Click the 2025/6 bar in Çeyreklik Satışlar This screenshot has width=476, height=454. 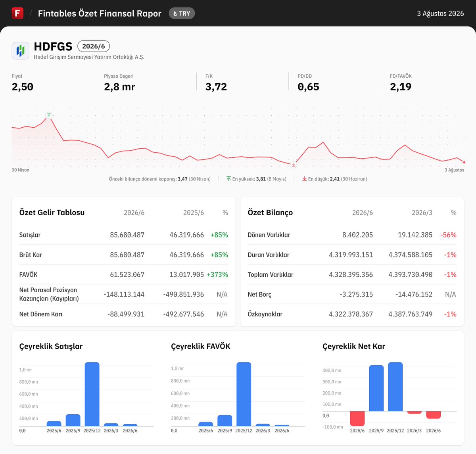(54, 423)
